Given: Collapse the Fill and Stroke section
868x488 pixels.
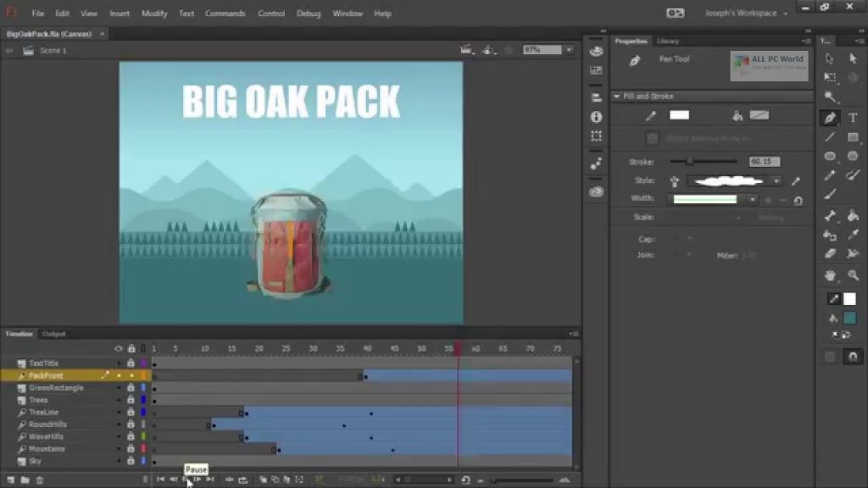Looking at the screenshot, I should 617,97.
